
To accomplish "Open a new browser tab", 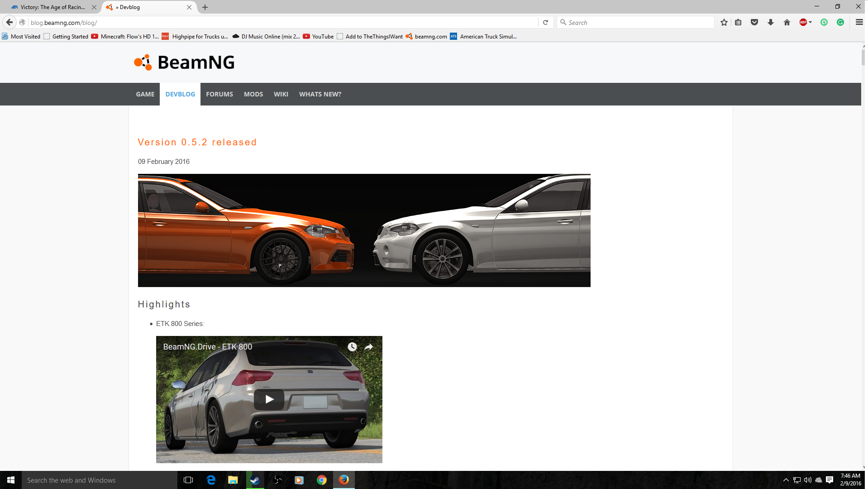I will tap(205, 7).
